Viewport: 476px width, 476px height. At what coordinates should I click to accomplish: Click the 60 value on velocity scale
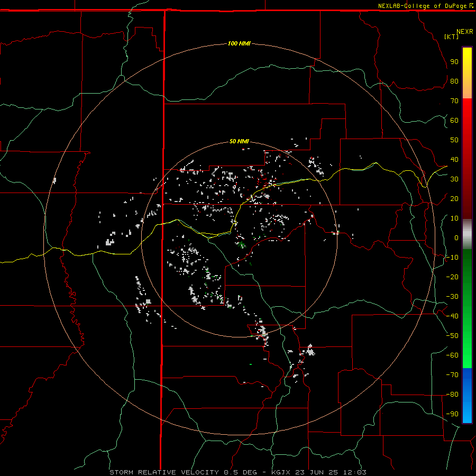point(454,120)
